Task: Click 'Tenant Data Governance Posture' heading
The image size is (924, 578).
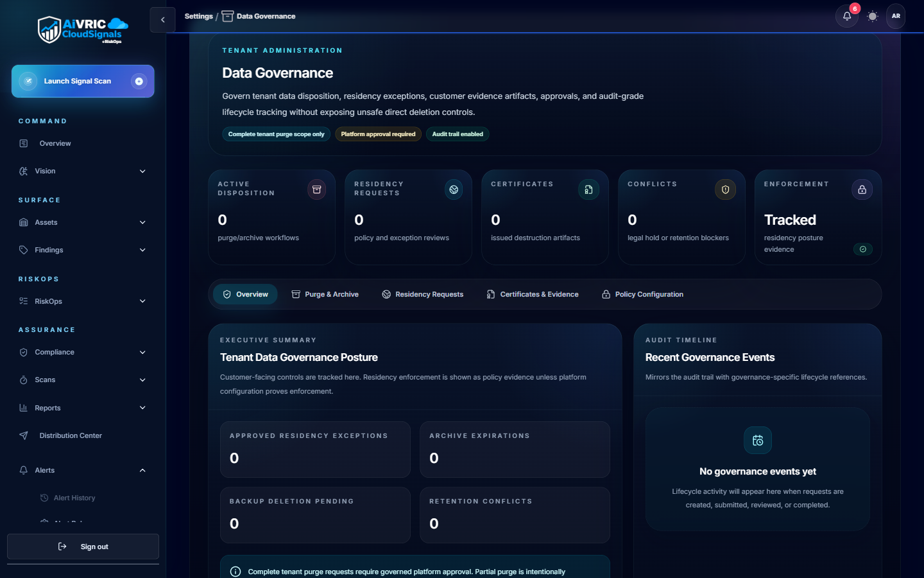Action: pos(298,357)
